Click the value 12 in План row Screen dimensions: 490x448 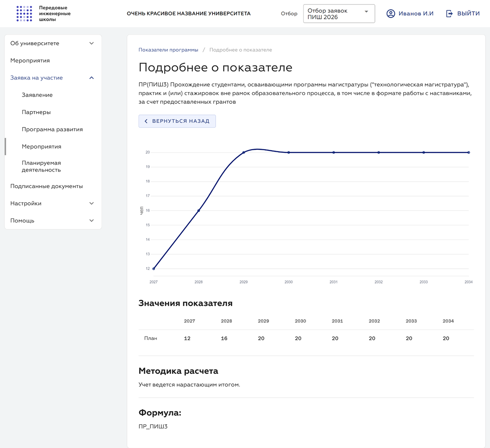pyautogui.click(x=187, y=338)
